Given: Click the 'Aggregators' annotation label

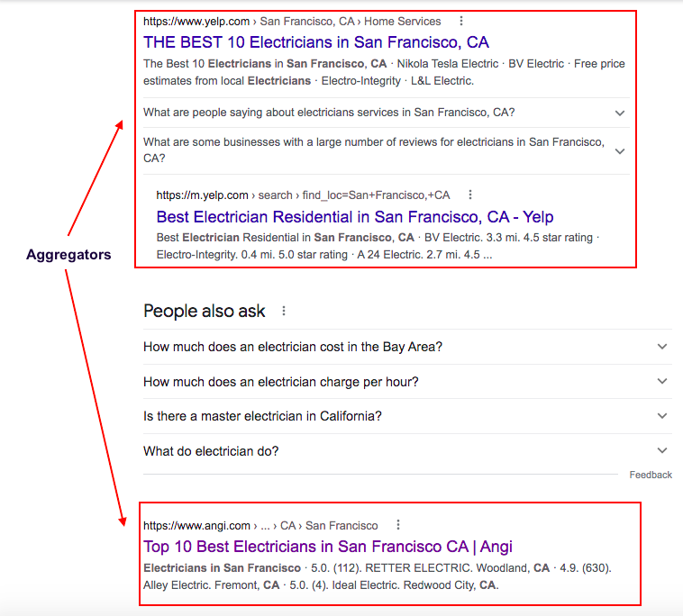Looking at the screenshot, I should pyautogui.click(x=68, y=254).
